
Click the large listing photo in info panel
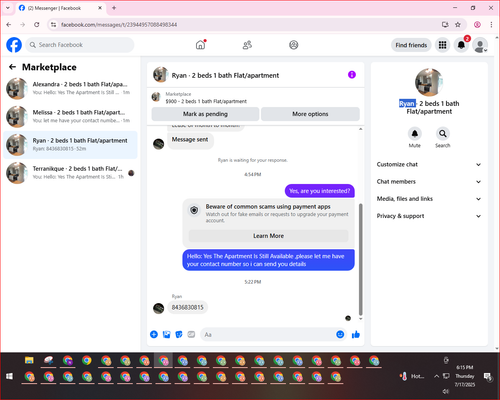[x=429, y=82]
